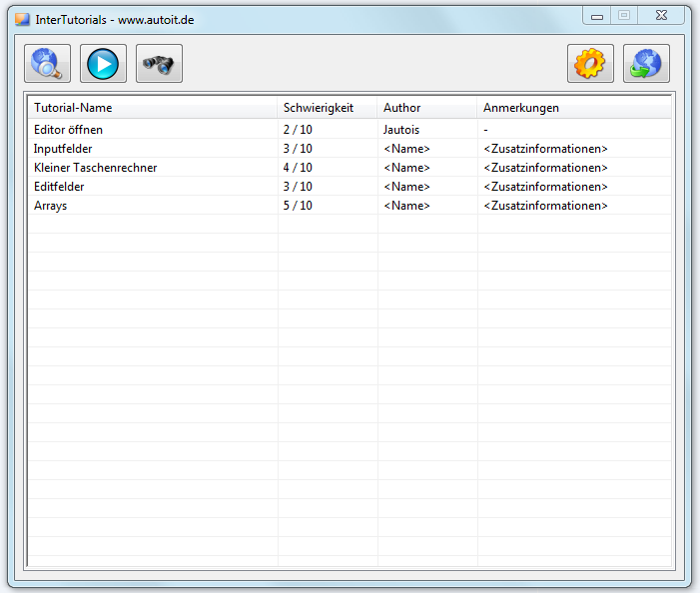The width and height of the screenshot is (700, 593).
Task: Click the globe with magnifier search icon
Action: pos(47,64)
